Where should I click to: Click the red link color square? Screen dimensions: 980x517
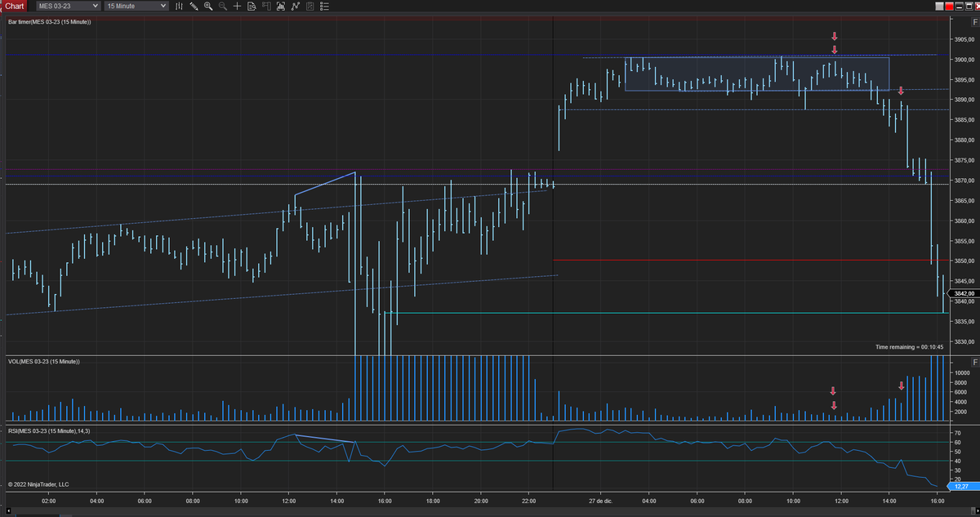949,7
